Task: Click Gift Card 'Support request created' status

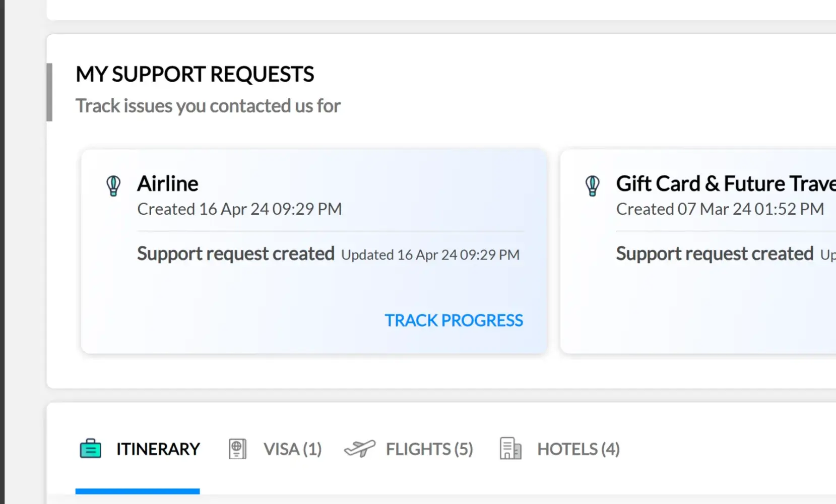Action: click(715, 254)
